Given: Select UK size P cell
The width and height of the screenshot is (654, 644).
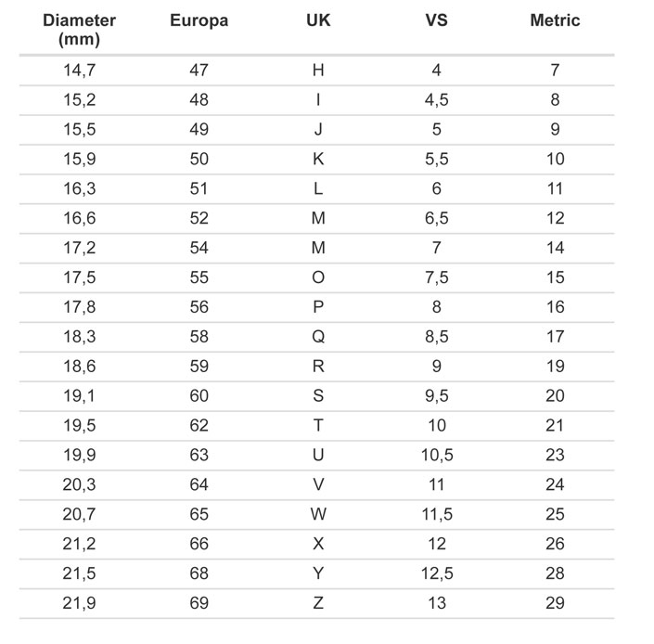Looking at the screenshot, I should click(318, 307).
